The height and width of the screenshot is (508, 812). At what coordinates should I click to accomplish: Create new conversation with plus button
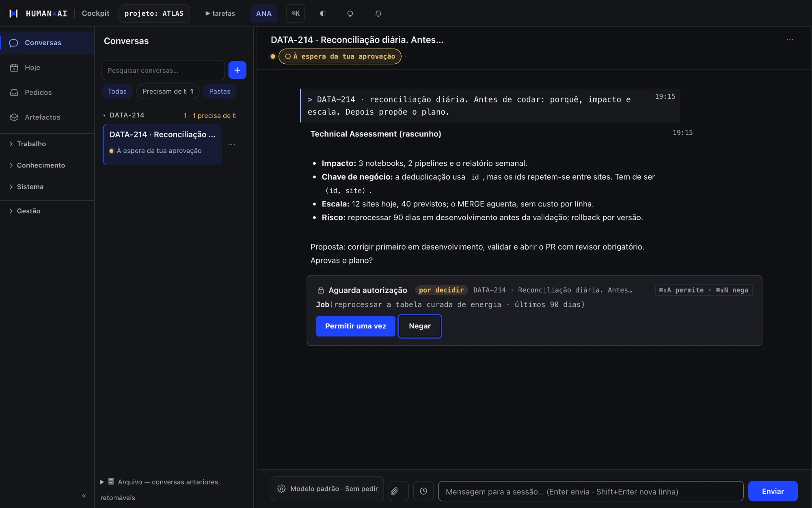[x=237, y=70]
